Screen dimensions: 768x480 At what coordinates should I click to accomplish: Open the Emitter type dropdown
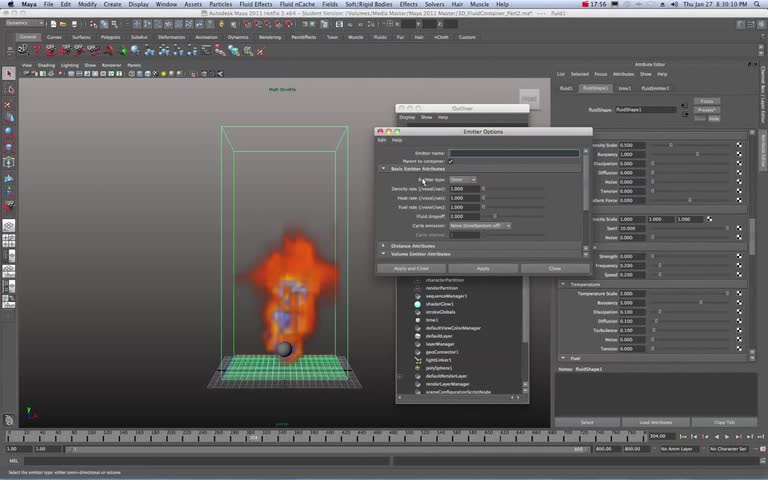coord(463,180)
